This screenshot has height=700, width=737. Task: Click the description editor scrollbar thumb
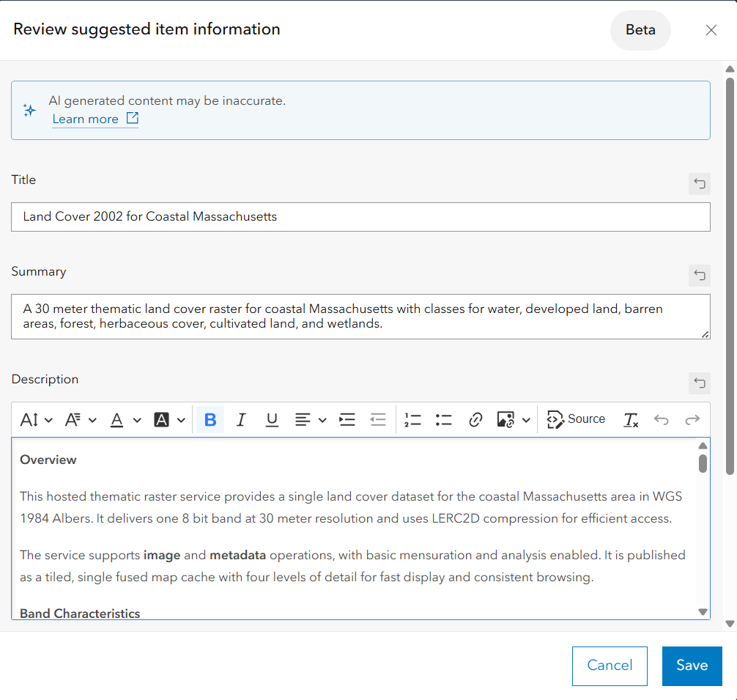click(x=703, y=463)
